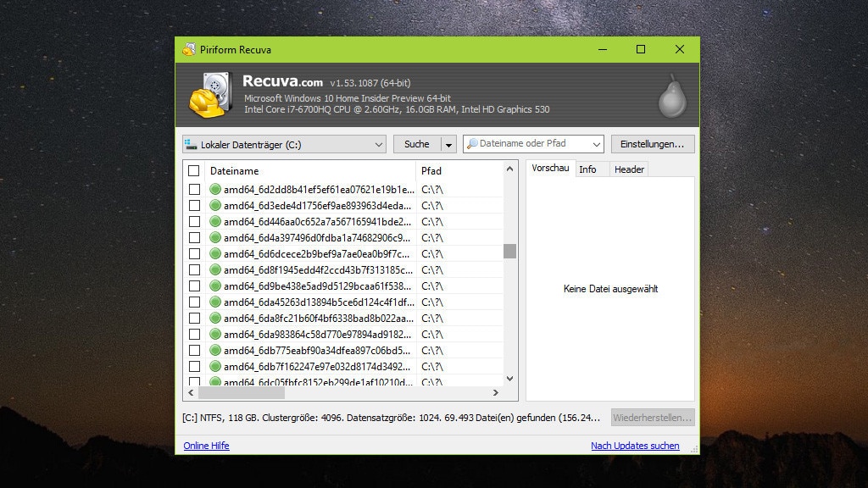Click the Nach Updates suchen link
The width and height of the screenshot is (868, 488).
tap(635, 446)
